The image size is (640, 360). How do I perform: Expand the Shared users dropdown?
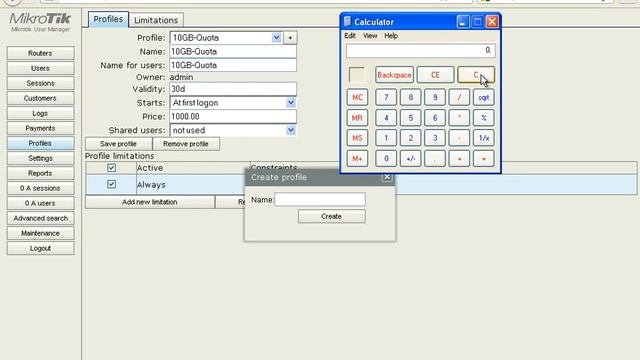[x=291, y=130]
